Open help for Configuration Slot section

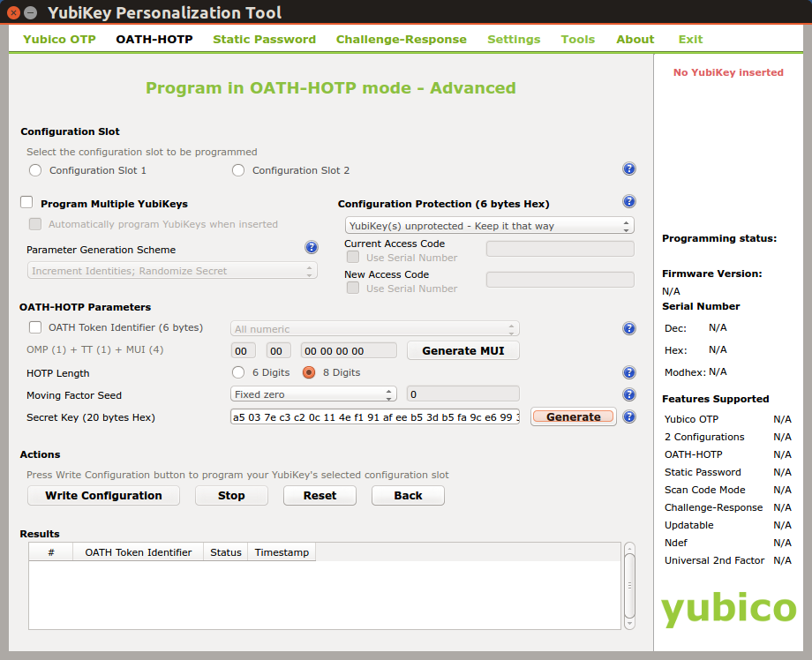pyautogui.click(x=628, y=169)
